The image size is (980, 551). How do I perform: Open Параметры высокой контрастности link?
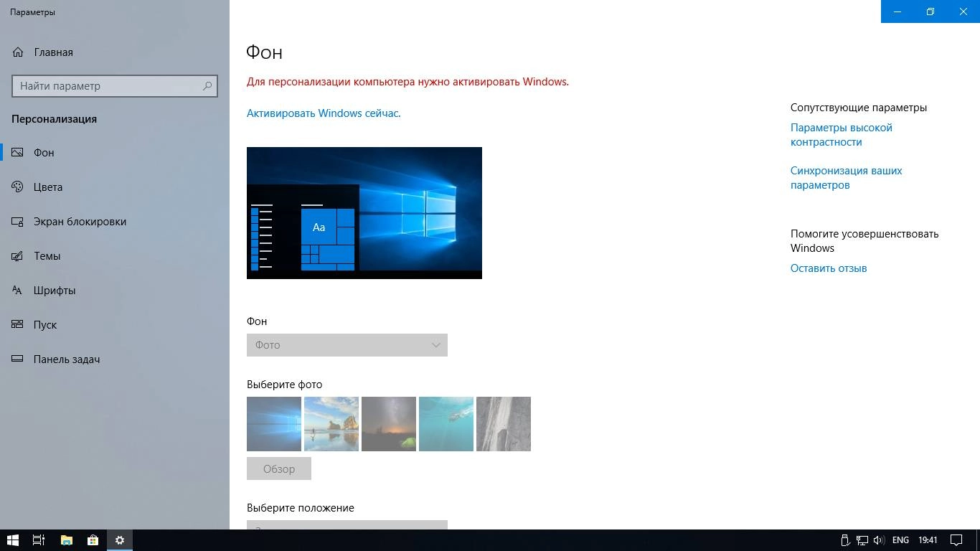click(x=842, y=135)
